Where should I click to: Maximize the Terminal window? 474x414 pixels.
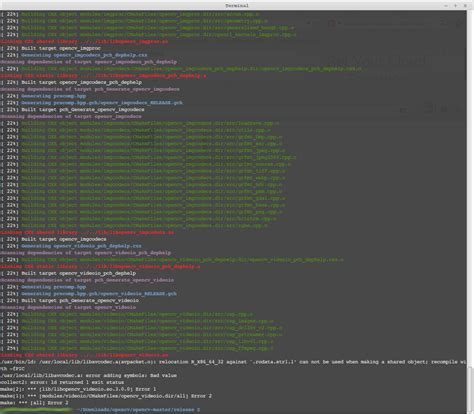456,5
